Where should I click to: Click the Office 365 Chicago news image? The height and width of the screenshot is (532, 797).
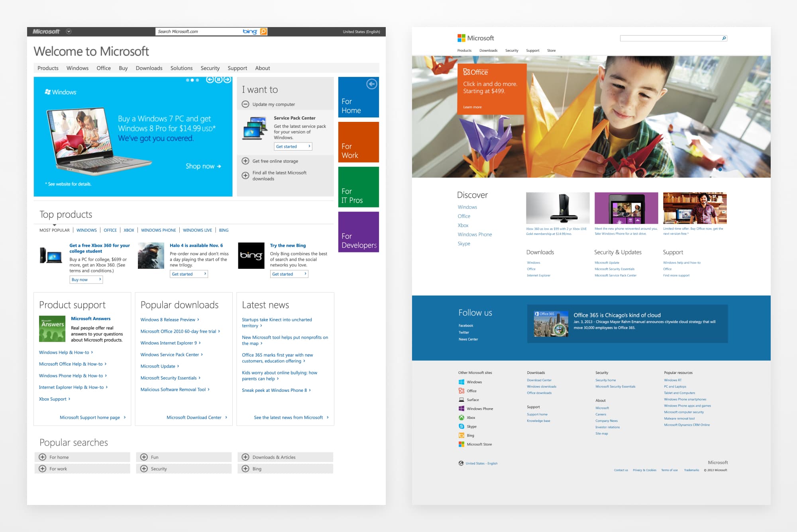tap(551, 324)
